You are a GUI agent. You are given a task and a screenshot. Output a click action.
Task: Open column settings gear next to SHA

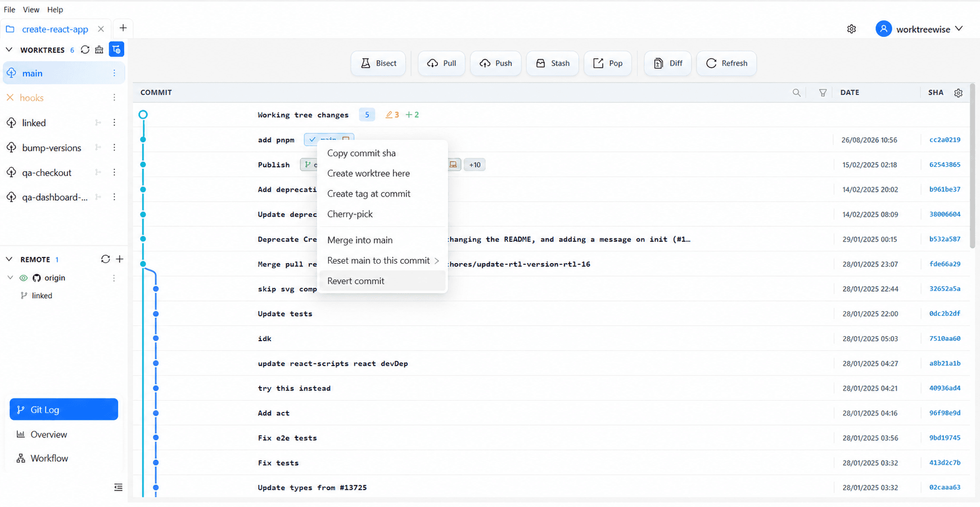coord(958,93)
